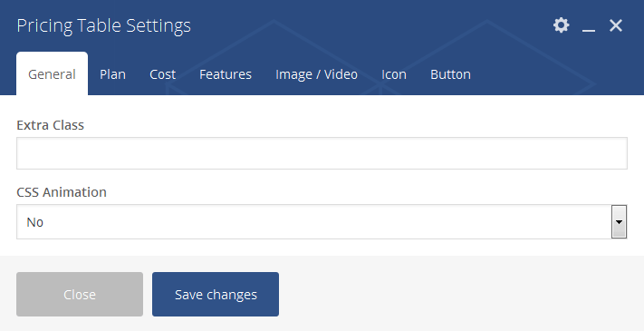Click the Save changes button

(216, 294)
